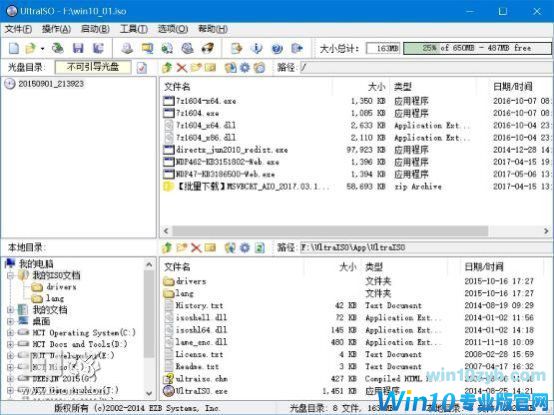Create new folder in image pane toolbar

click(196, 67)
